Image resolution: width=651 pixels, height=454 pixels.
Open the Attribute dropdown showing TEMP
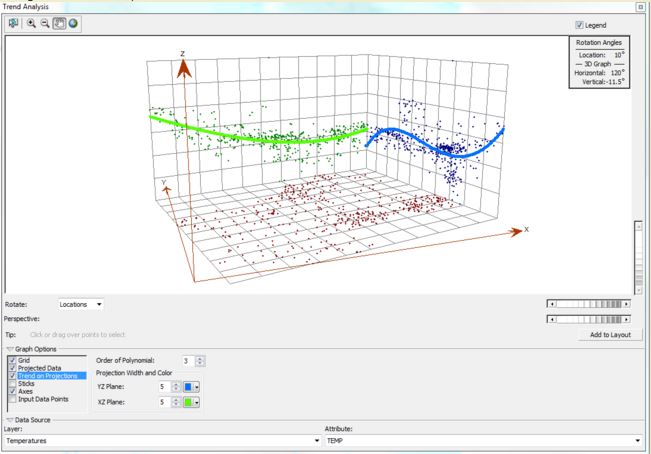point(637,440)
